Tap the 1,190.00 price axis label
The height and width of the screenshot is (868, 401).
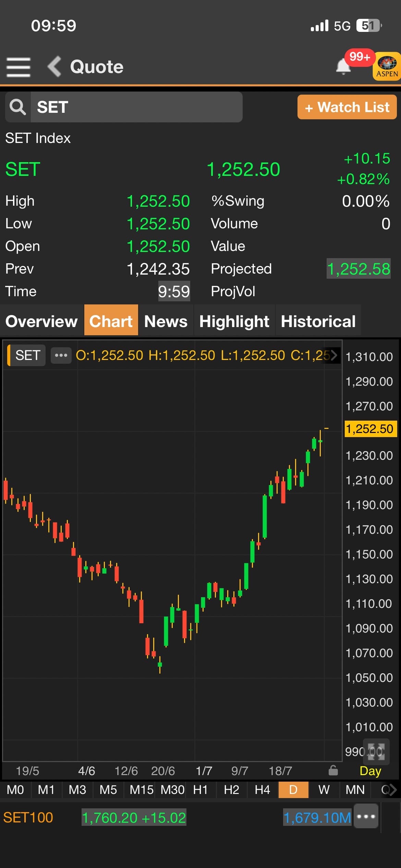369,505
